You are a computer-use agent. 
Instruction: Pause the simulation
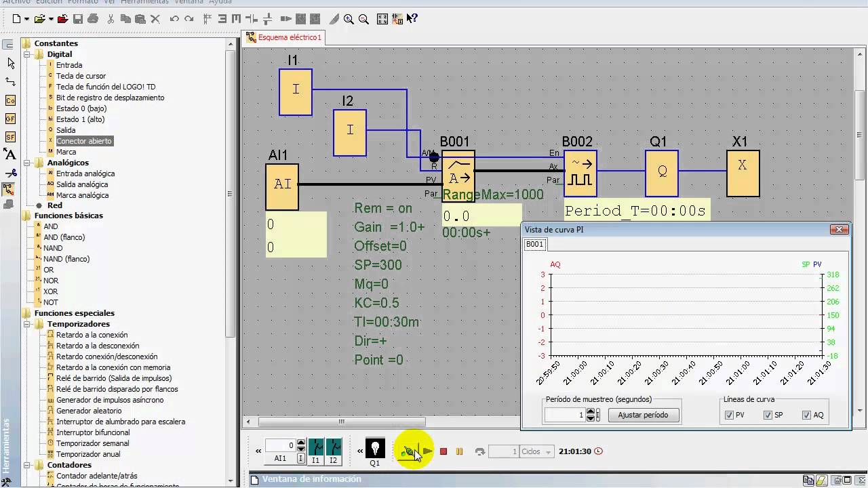(459, 451)
